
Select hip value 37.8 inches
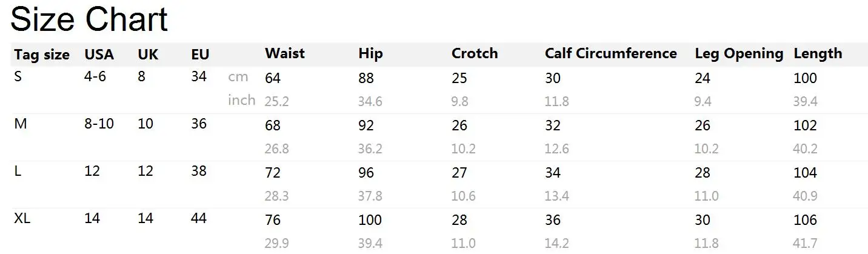(x=370, y=196)
